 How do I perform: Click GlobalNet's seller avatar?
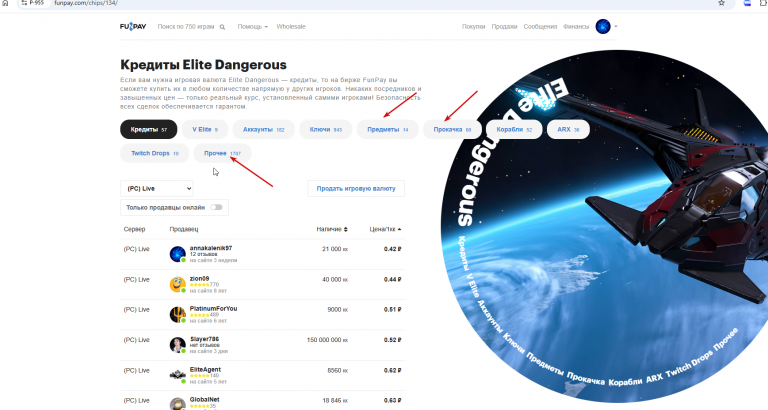pos(177,404)
